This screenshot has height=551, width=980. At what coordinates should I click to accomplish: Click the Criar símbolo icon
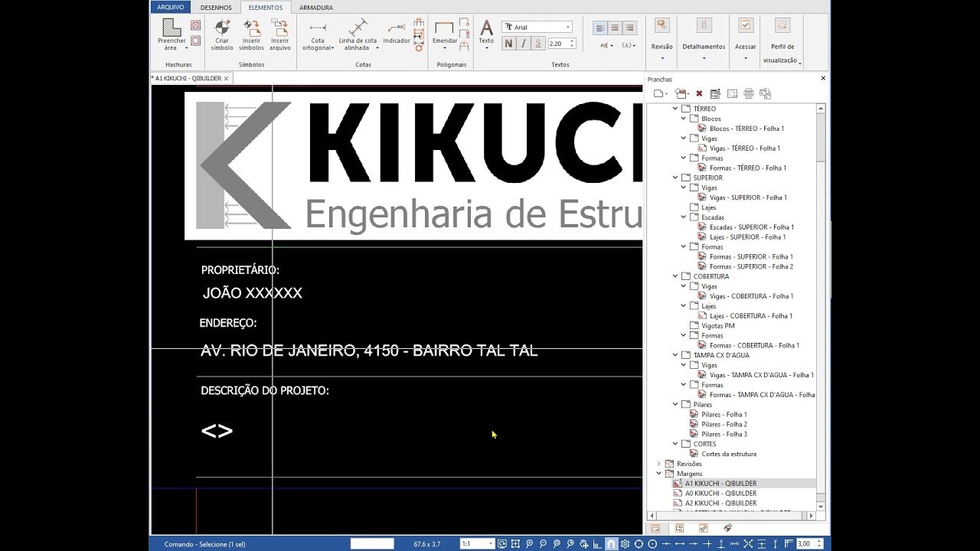(x=222, y=34)
